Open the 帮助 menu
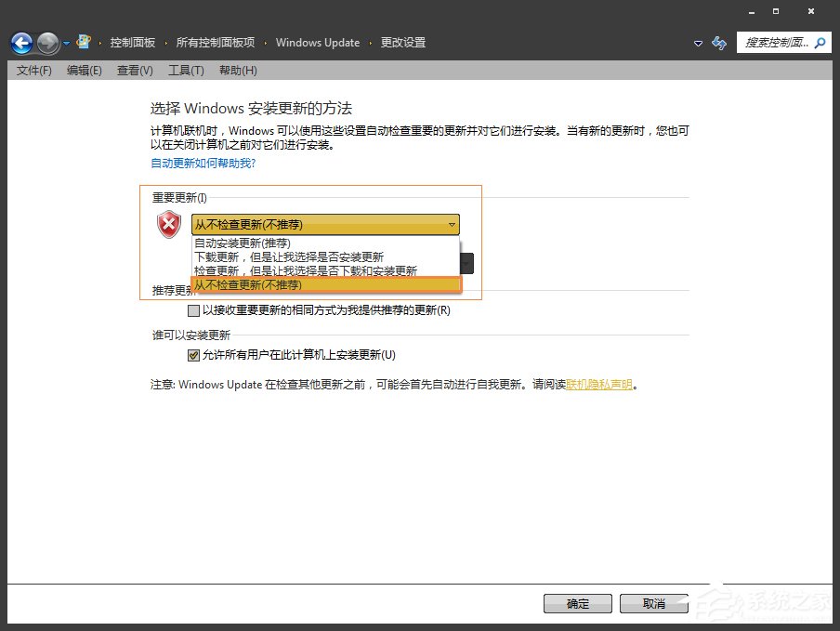The width and height of the screenshot is (840, 631). click(x=238, y=70)
